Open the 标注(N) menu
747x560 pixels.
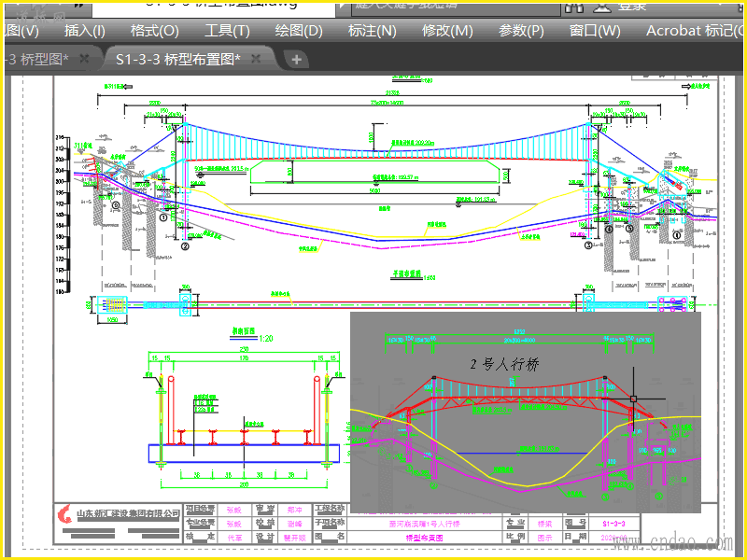tap(372, 31)
